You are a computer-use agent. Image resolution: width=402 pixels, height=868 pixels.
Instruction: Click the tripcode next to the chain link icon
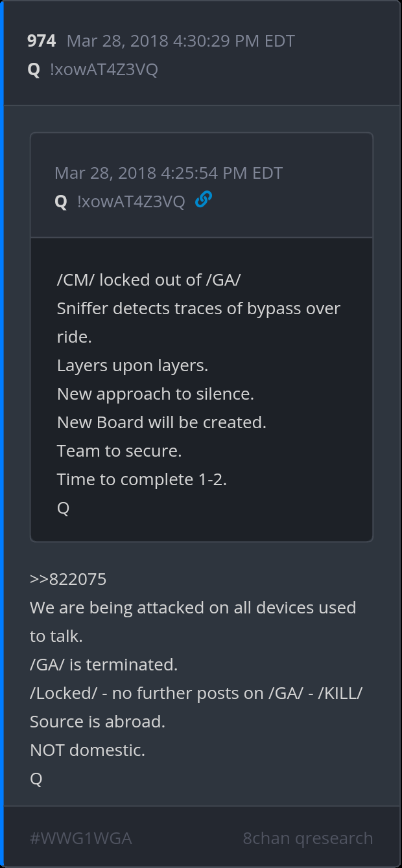pos(131,201)
